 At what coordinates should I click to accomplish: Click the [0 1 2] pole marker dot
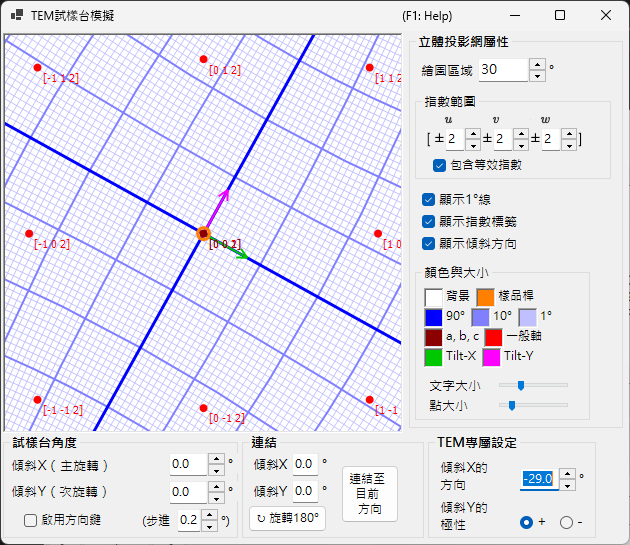(204, 59)
